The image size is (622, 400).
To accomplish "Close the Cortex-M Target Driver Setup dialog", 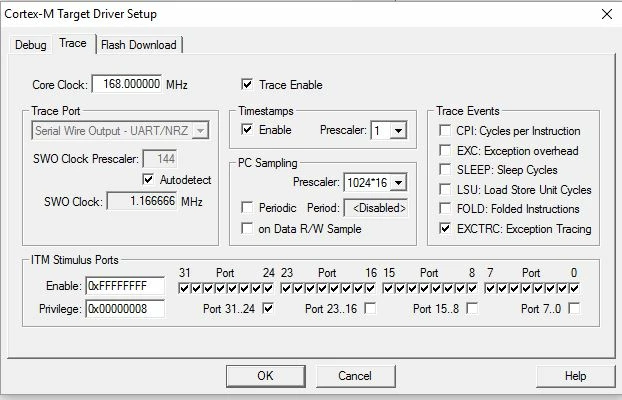I will point(607,14).
